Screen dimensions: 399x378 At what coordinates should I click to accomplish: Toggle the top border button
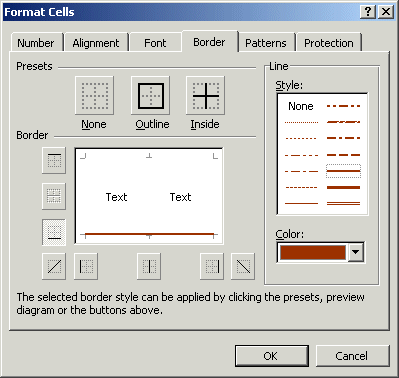54,160
